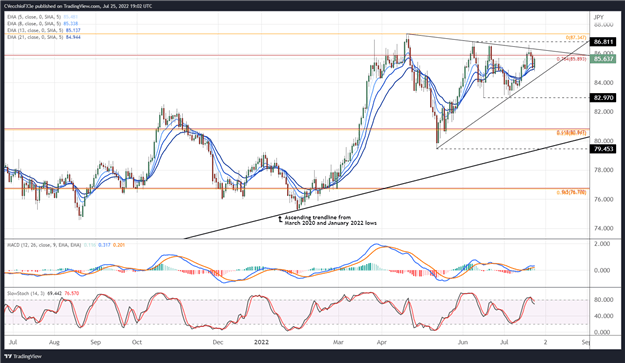Image resolution: width=625 pixels, height=363 pixels.
Task: Select the EMA 5 indicator legend
Action: coord(43,17)
